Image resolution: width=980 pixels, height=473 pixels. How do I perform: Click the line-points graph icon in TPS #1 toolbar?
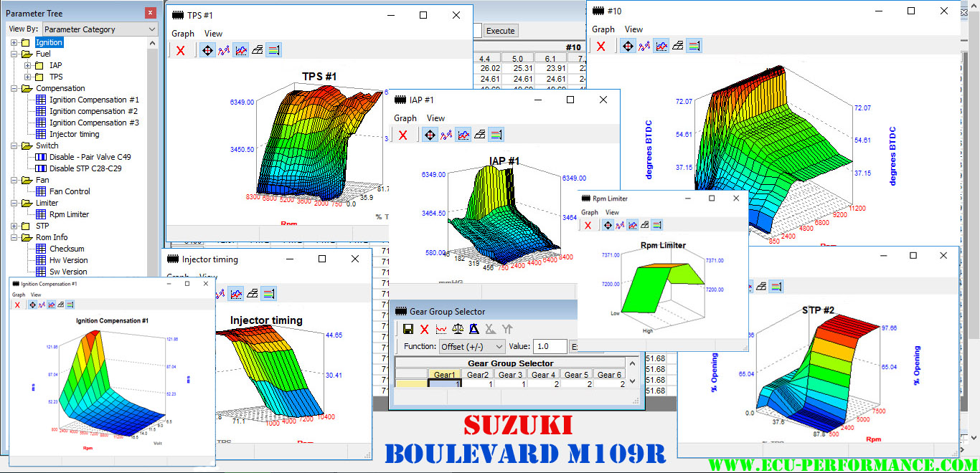pos(224,50)
